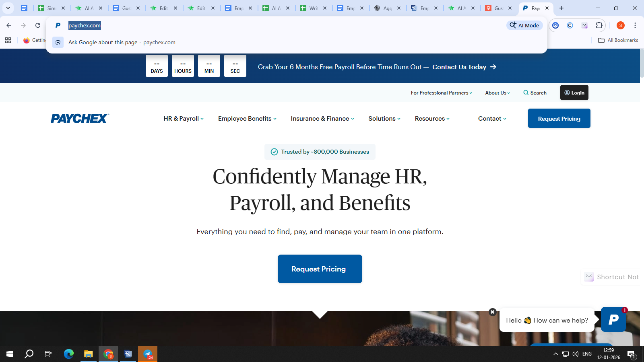The image size is (644, 362).
Task: Click the black Login button
Action: click(574, 93)
